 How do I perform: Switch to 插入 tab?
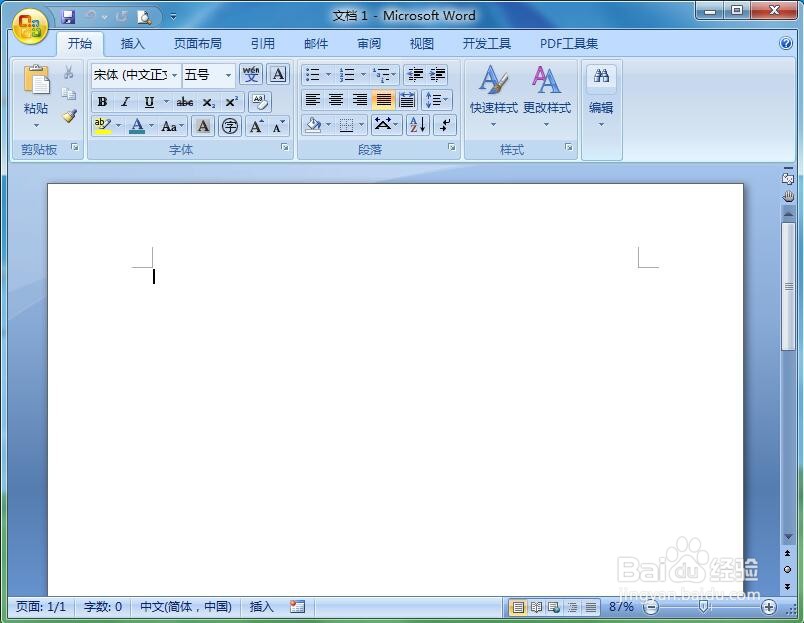pyautogui.click(x=133, y=44)
